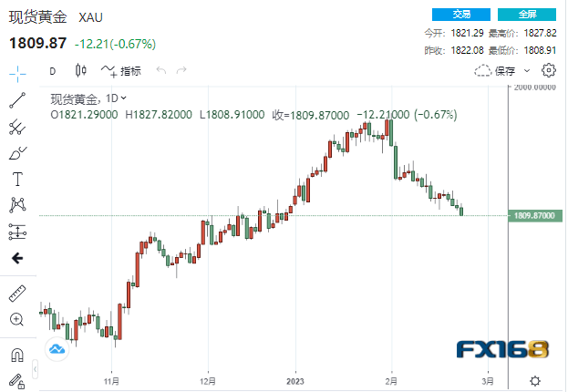Expand the 现货黄金 1D legend chevron
The height and width of the screenshot is (392, 568).
point(124,98)
